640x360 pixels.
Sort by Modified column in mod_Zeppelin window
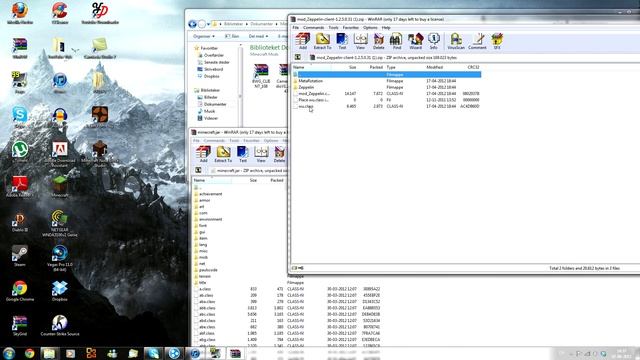point(435,67)
